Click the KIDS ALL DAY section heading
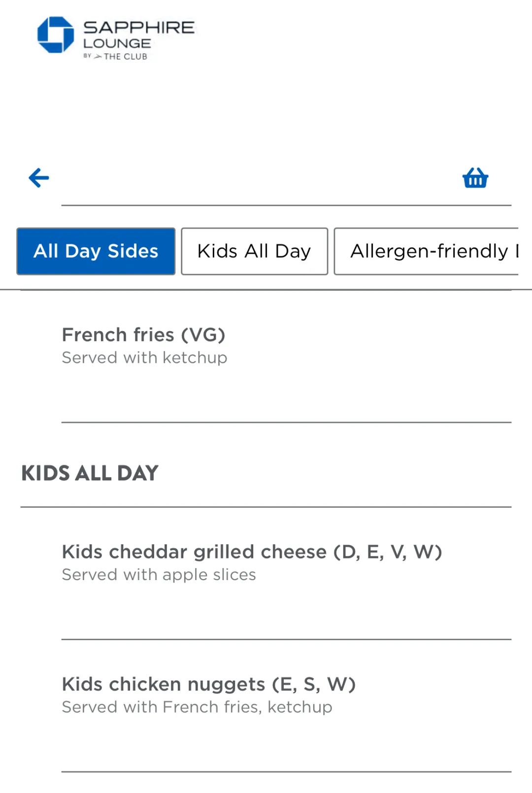This screenshot has width=532, height=793. 90,474
